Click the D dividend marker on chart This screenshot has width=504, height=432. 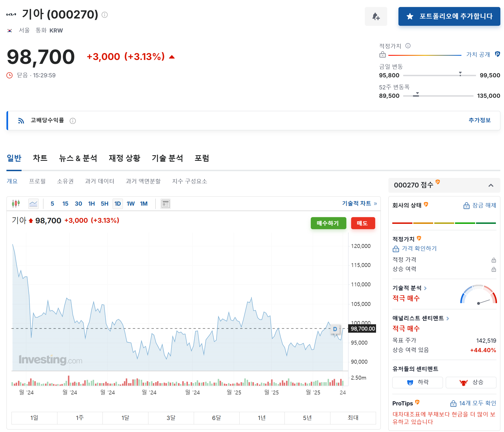point(335,329)
